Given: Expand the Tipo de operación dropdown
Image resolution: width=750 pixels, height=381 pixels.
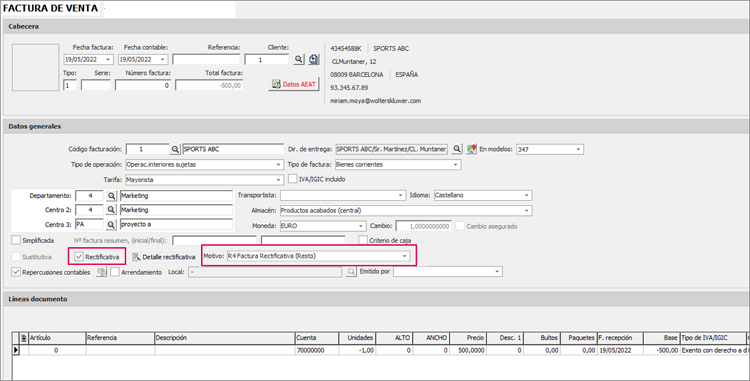Looking at the screenshot, I should [279, 164].
